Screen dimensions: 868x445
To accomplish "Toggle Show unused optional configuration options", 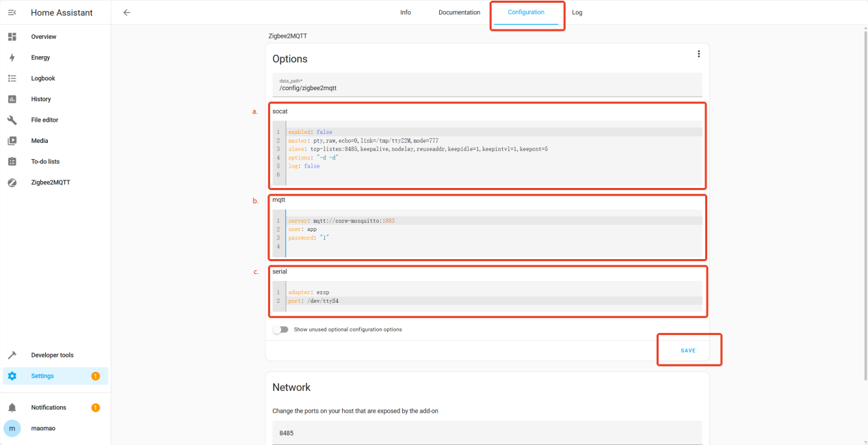I will [x=280, y=329].
